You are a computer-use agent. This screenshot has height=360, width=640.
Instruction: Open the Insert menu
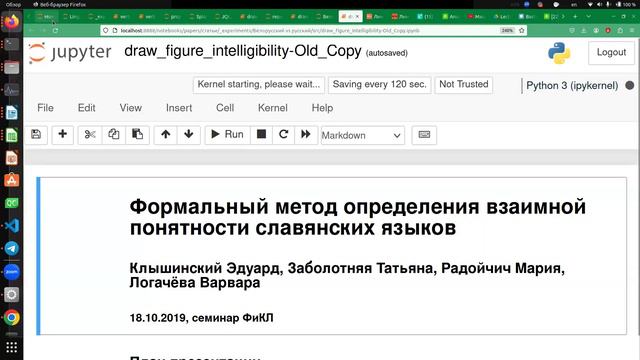click(179, 108)
